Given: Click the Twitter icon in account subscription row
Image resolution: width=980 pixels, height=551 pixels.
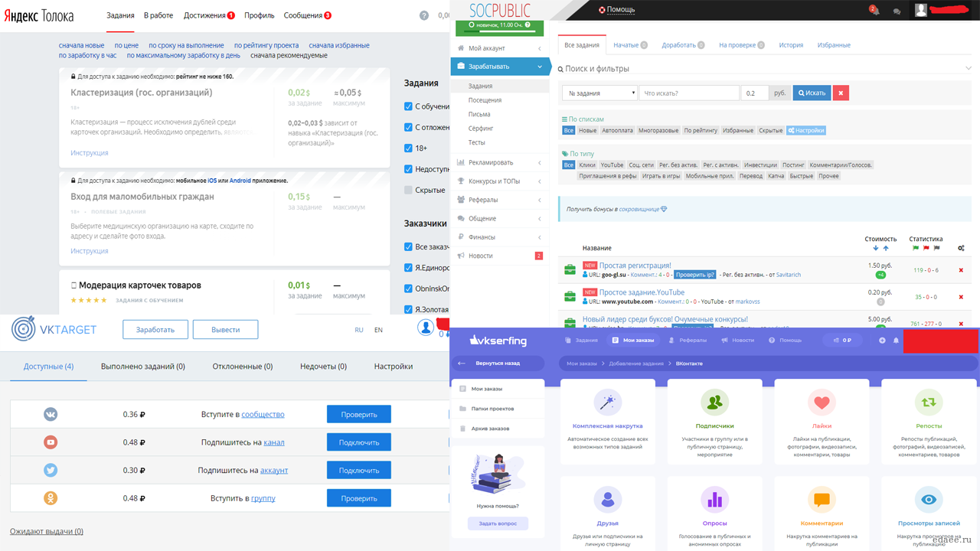Looking at the screenshot, I should pos(51,470).
